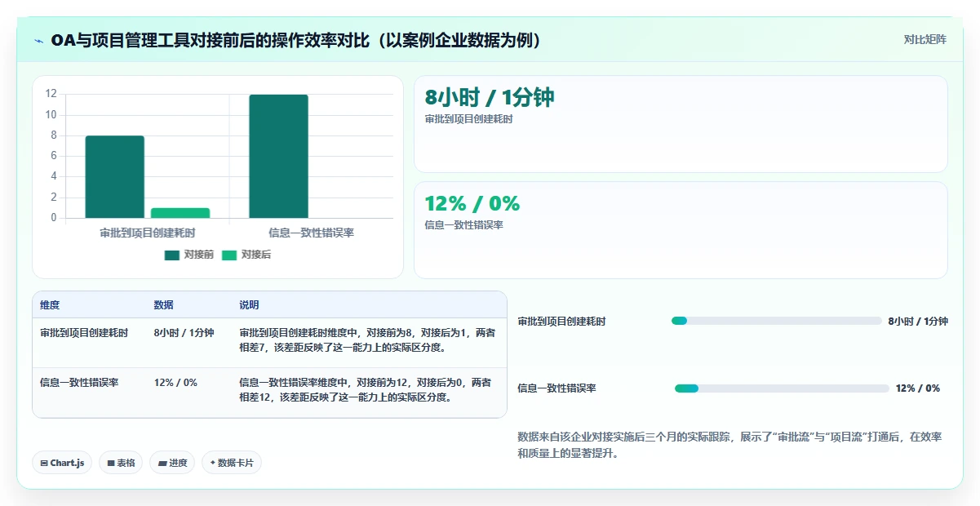This screenshot has height=506, width=980.
Task: Click the panel title OA与项目管理工具对接前后
Action: (x=297, y=40)
